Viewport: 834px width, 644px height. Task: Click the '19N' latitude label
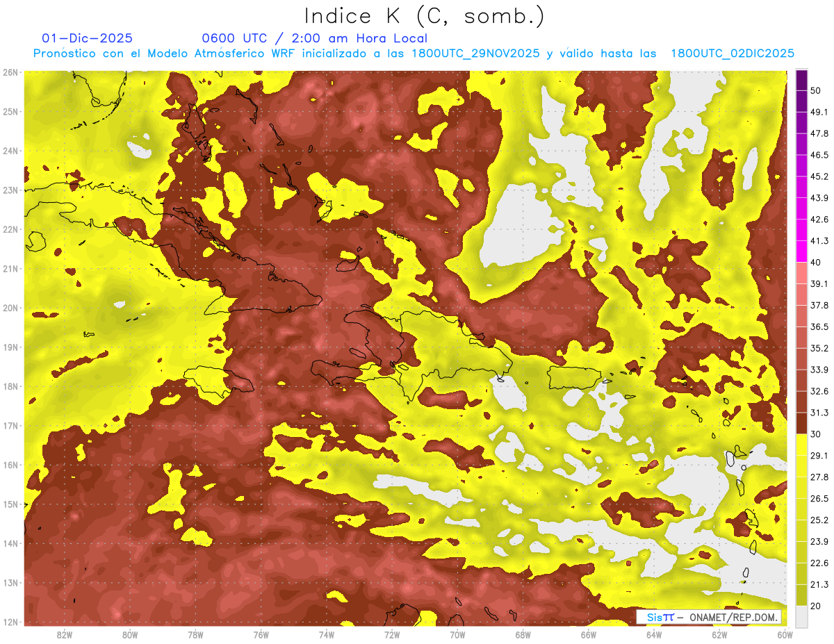coord(10,347)
